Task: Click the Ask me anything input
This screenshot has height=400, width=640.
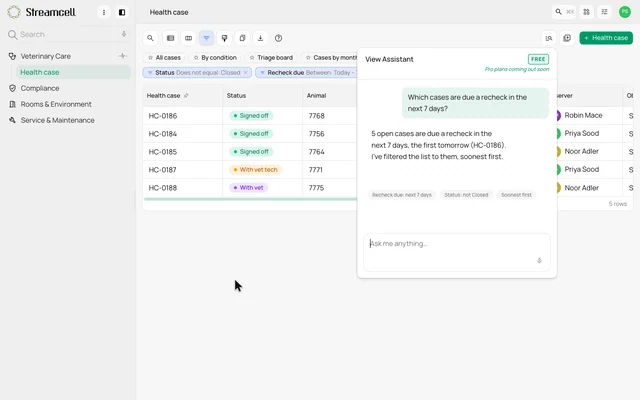Action: 457,252
